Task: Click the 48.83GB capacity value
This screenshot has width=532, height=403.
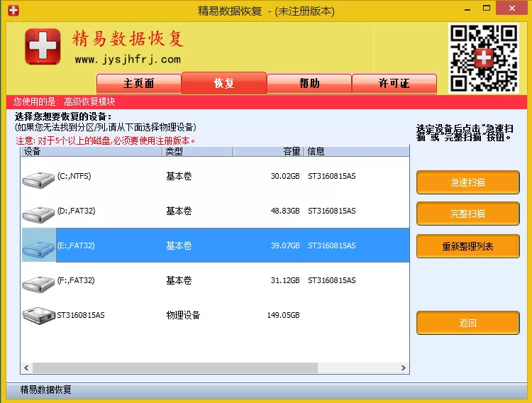Action: coord(285,211)
